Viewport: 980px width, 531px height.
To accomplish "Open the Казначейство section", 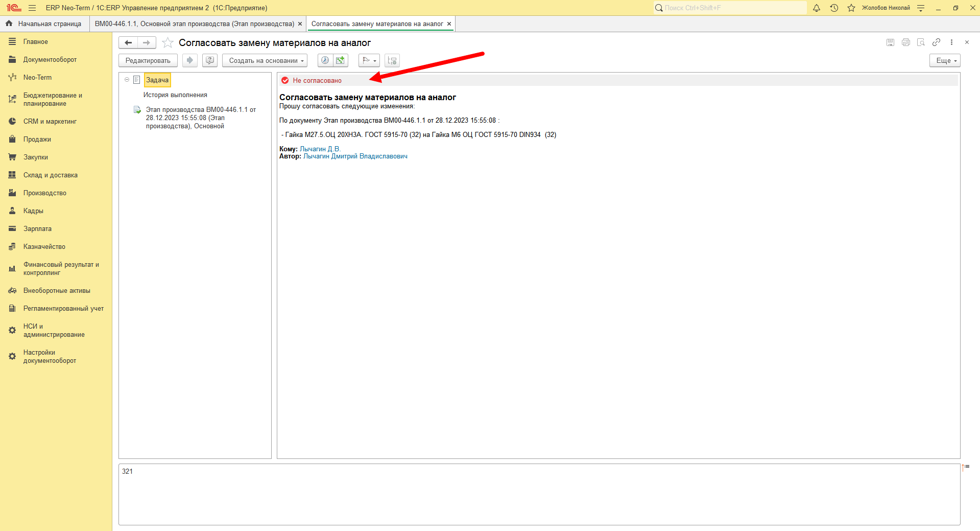I will pyautogui.click(x=44, y=247).
